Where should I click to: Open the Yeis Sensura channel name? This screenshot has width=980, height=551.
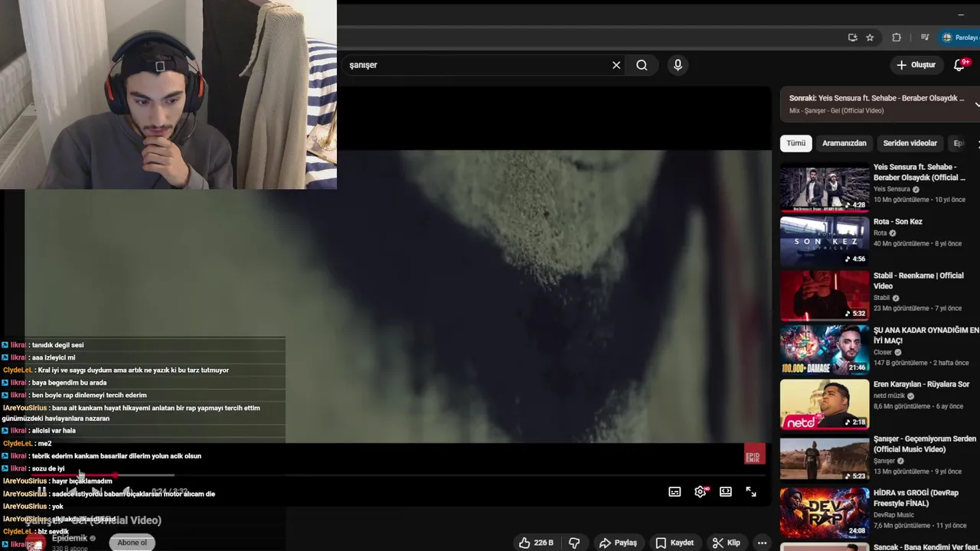892,189
